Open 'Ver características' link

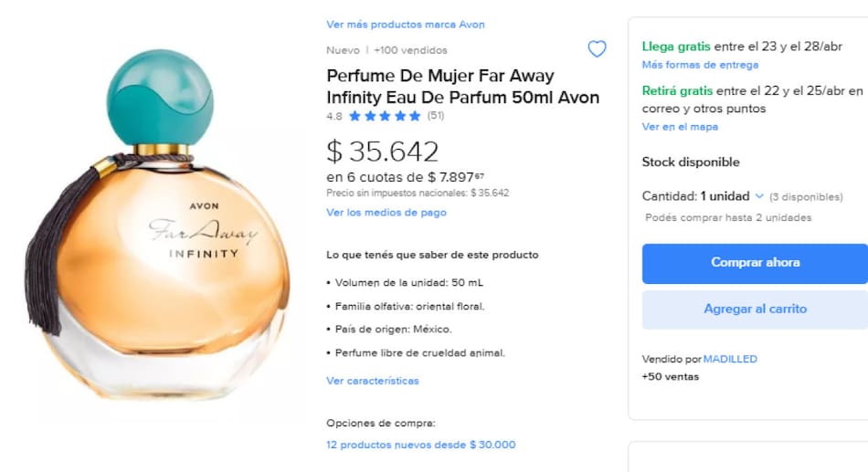[373, 381]
